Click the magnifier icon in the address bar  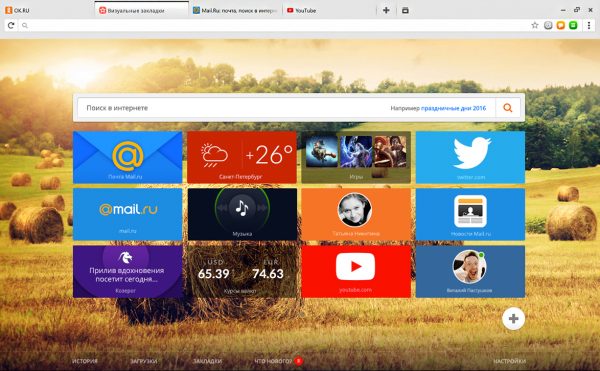[x=25, y=25]
